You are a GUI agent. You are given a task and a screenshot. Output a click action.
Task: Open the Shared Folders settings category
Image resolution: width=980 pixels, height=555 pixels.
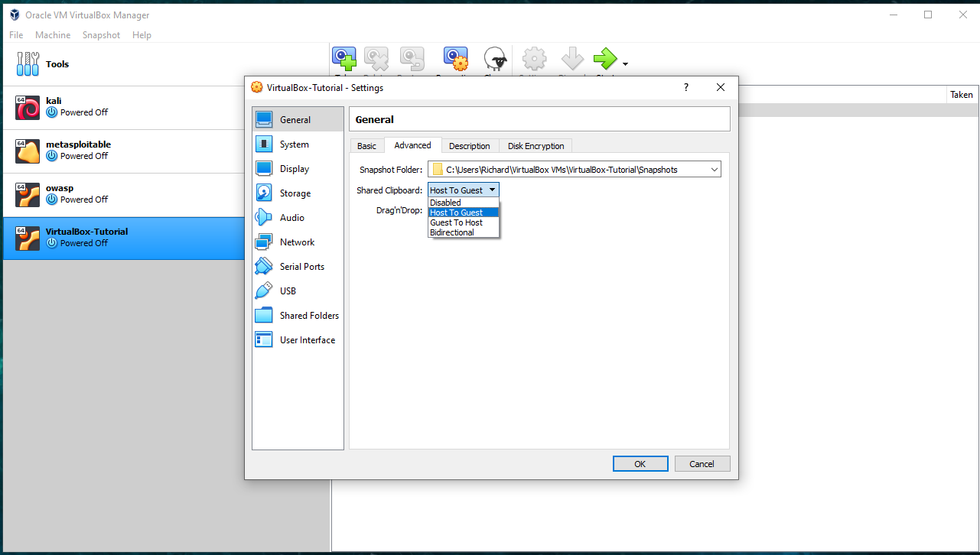[x=298, y=315]
